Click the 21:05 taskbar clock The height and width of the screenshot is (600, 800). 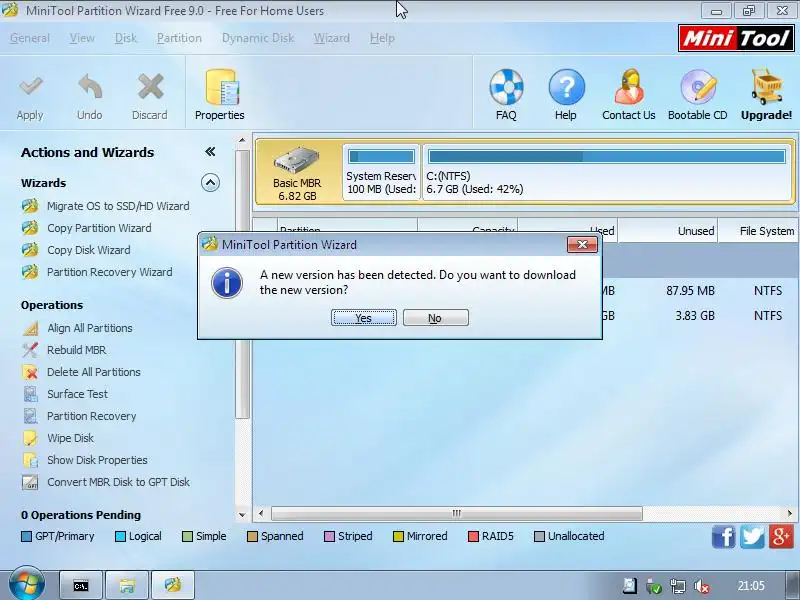tap(751, 586)
